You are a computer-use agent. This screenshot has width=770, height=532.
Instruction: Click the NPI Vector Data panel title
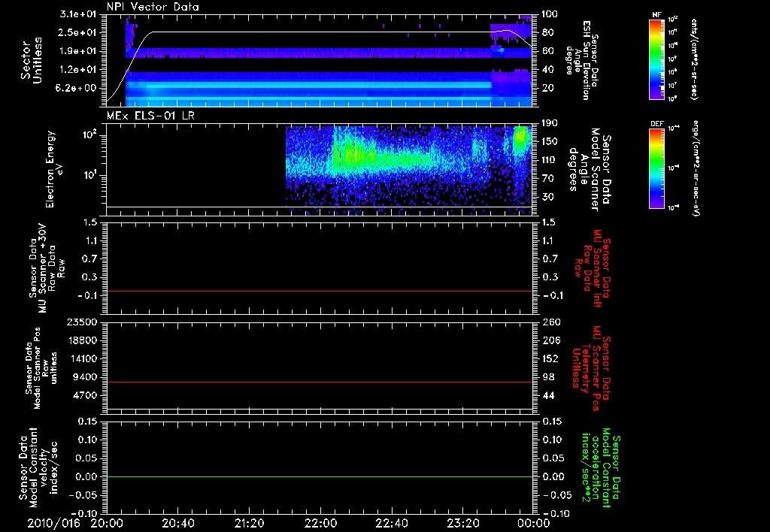pos(153,7)
